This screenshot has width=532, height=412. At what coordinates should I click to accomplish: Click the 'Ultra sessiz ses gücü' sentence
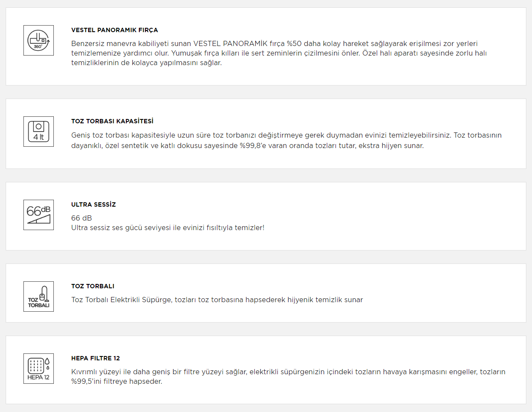pyautogui.click(x=167, y=227)
